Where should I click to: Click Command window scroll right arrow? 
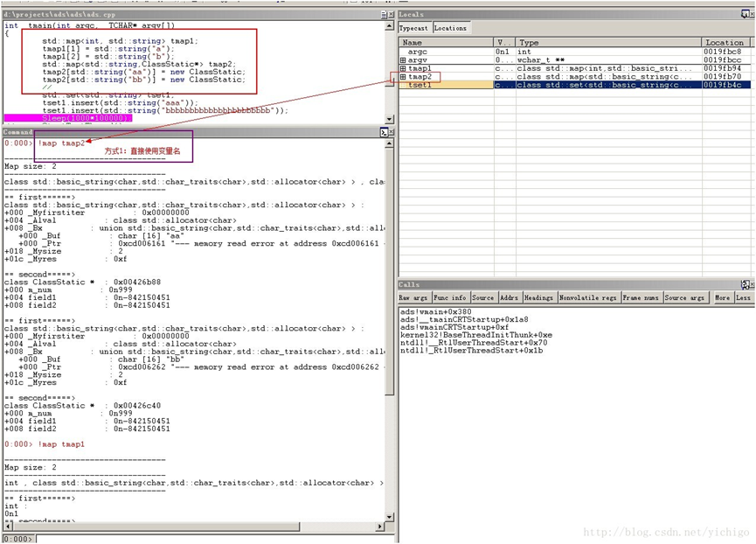pos(380,527)
